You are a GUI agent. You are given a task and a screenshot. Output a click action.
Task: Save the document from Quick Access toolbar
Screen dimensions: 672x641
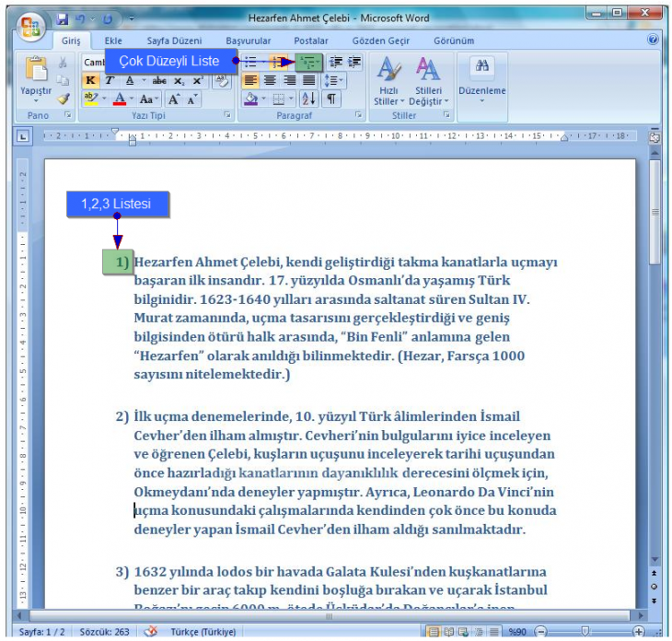tap(63, 18)
